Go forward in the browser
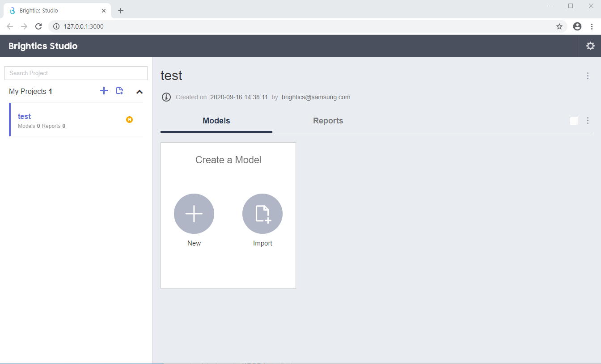The width and height of the screenshot is (601, 364). click(x=24, y=26)
